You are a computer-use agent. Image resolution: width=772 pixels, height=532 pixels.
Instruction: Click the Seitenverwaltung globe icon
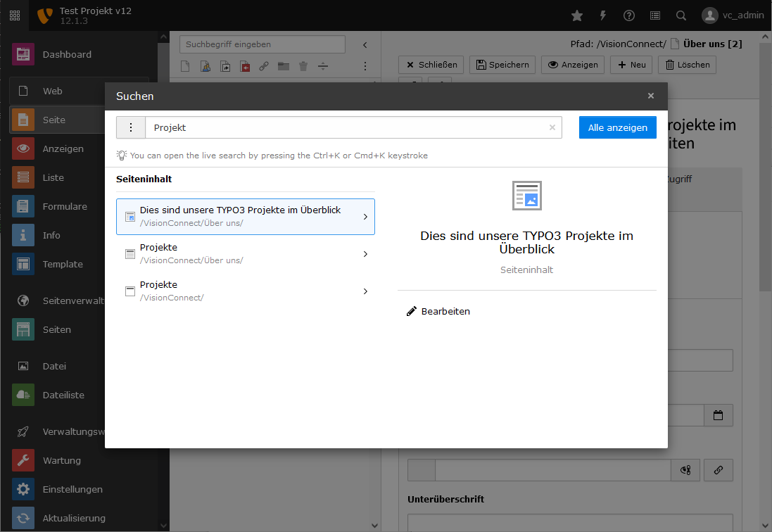click(23, 300)
